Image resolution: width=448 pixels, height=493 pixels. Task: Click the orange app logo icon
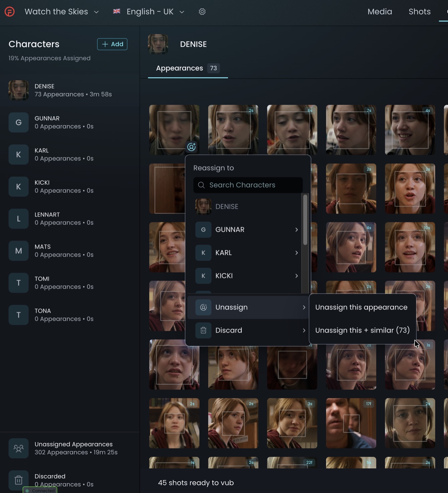tap(10, 12)
